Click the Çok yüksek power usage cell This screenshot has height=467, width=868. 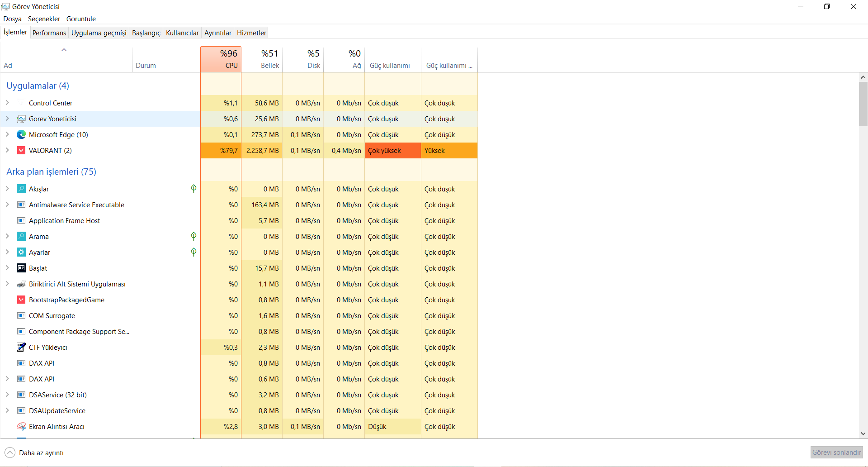(393, 151)
